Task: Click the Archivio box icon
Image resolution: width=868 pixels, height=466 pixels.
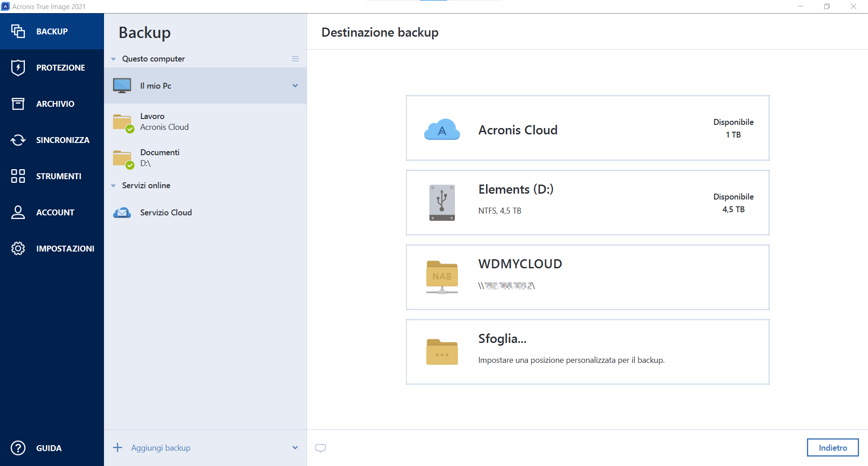Action: (18, 104)
